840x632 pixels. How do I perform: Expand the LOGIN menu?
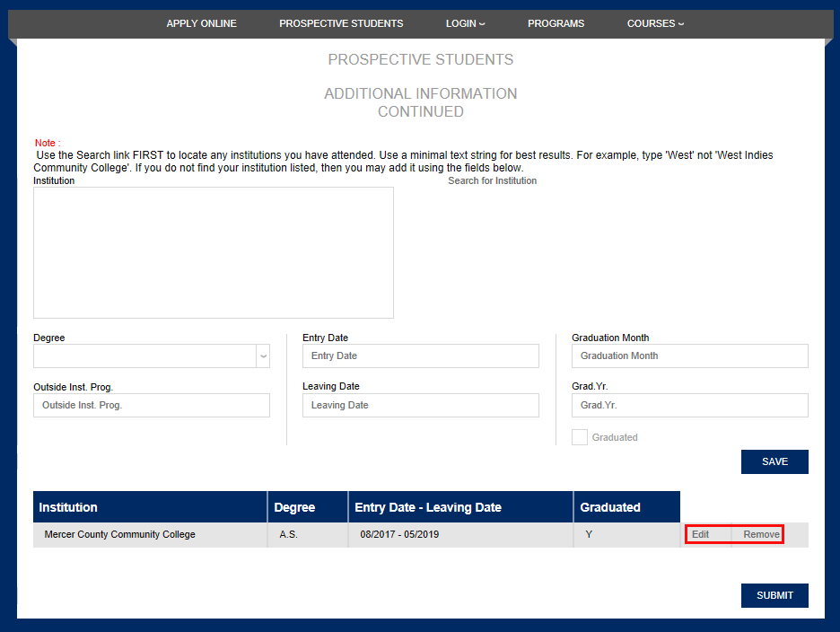pos(464,23)
